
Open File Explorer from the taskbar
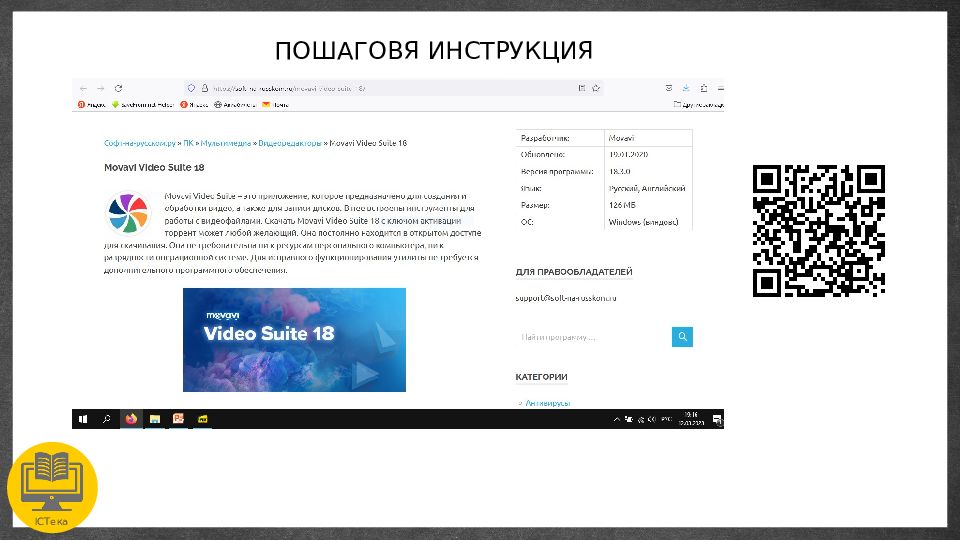coord(155,419)
